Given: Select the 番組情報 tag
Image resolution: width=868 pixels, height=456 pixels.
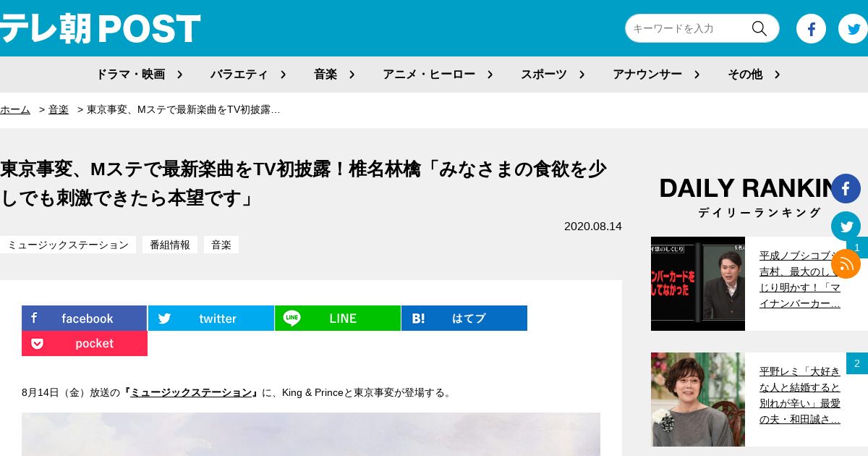Looking at the screenshot, I should click(x=170, y=245).
